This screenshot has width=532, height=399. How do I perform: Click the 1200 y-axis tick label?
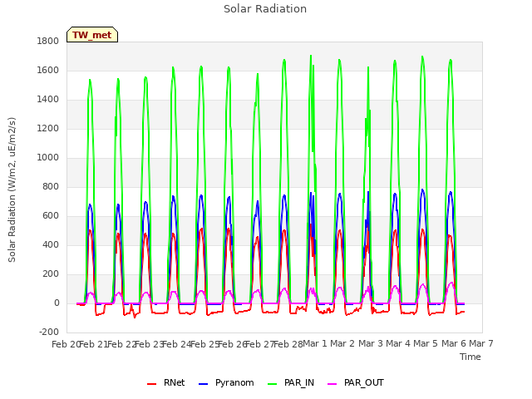(x=48, y=129)
